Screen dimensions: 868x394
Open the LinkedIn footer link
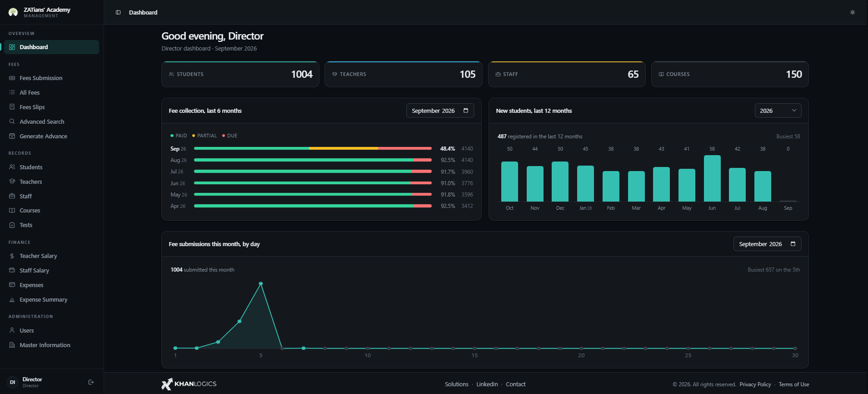(x=487, y=384)
